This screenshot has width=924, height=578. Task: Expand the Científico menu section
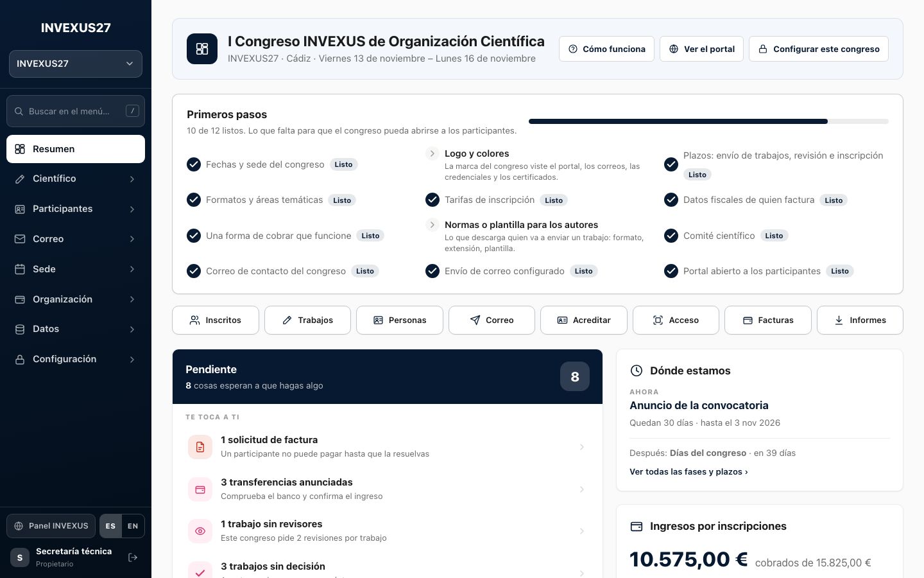coord(76,179)
